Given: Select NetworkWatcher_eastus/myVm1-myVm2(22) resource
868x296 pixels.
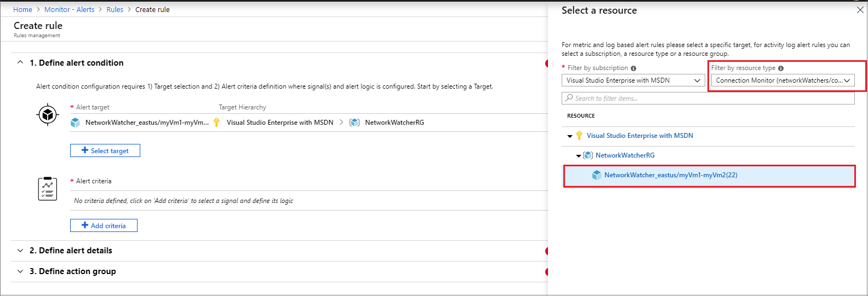Looking at the screenshot, I should pyautogui.click(x=709, y=176).
